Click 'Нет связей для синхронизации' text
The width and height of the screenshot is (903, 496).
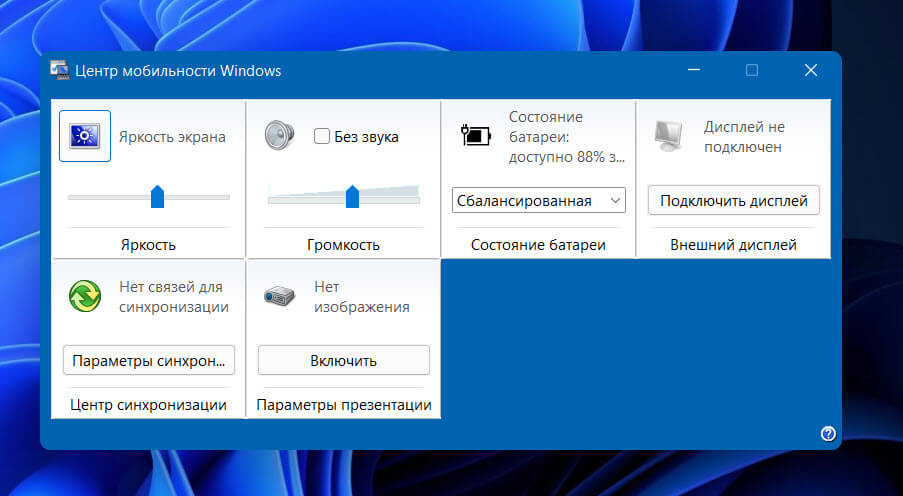coord(174,297)
